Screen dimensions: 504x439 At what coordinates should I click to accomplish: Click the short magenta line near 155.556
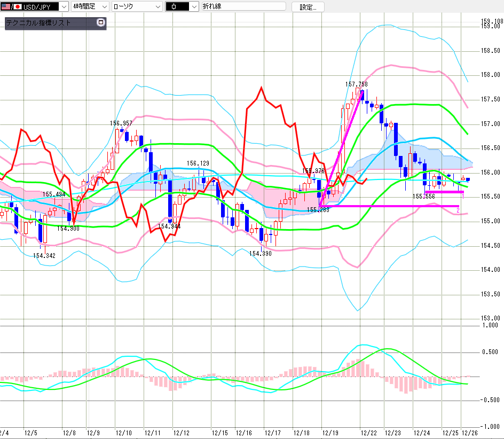(x=444, y=192)
